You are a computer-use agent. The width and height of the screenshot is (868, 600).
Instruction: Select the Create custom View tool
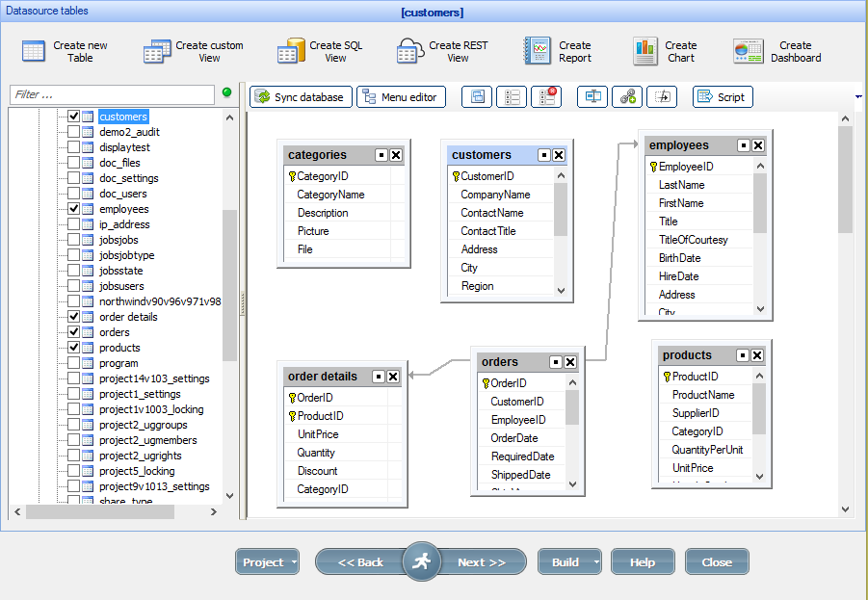pyautogui.click(x=195, y=52)
